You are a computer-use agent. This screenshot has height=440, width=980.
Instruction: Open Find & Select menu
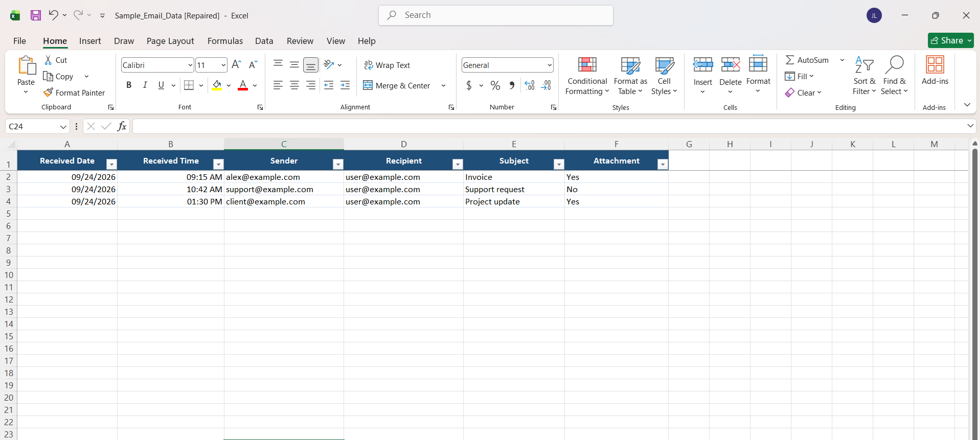(x=894, y=76)
